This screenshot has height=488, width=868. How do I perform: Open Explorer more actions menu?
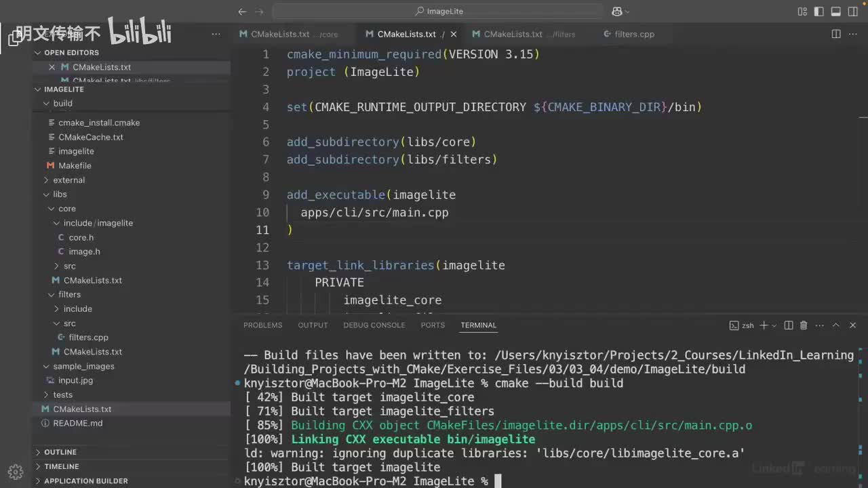click(x=216, y=34)
